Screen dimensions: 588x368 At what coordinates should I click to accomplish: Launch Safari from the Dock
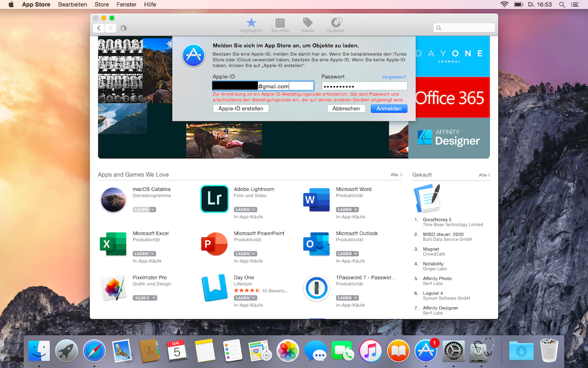(94, 351)
